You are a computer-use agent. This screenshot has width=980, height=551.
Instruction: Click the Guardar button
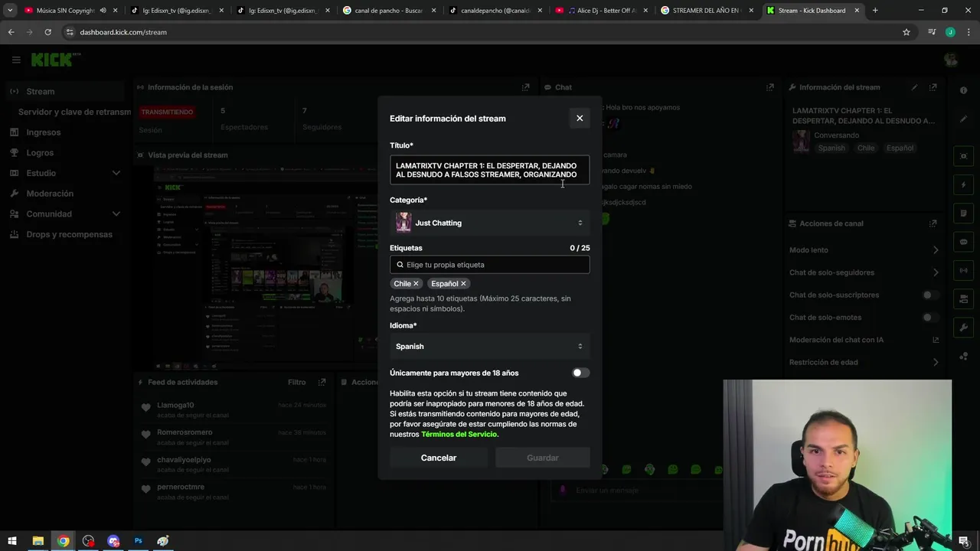tap(543, 458)
